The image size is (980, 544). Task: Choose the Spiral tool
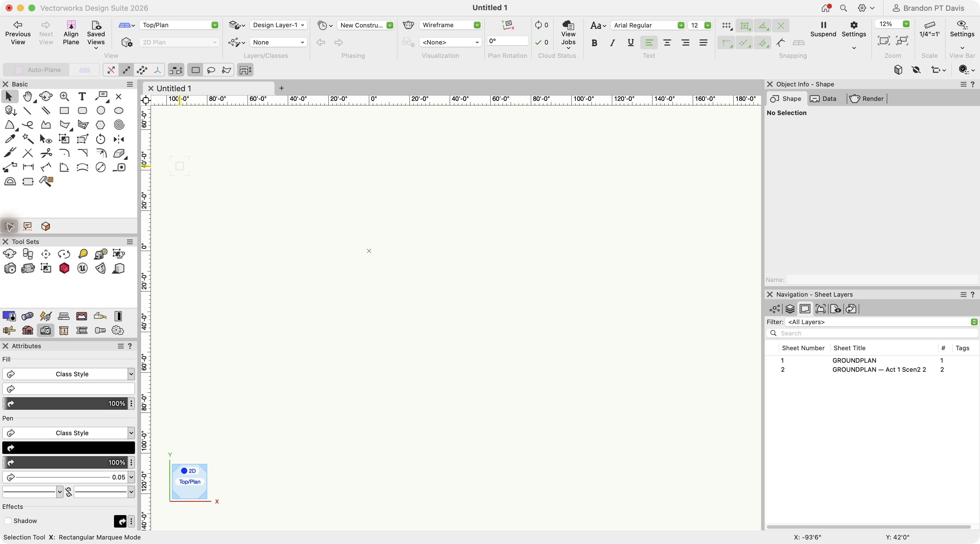tap(119, 125)
